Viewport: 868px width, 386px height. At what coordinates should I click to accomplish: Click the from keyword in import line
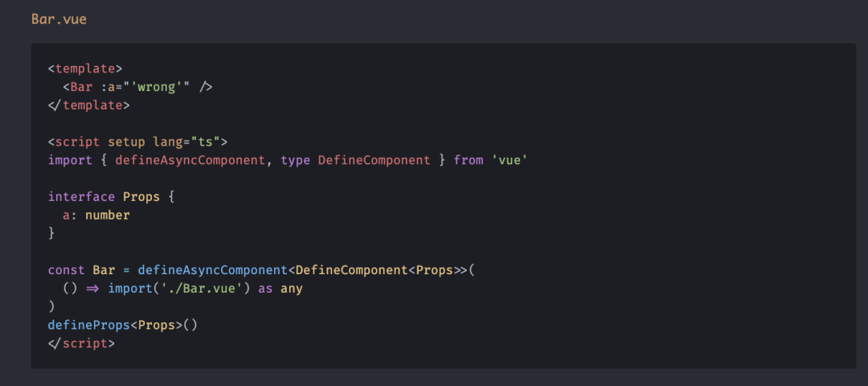[468, 160]
